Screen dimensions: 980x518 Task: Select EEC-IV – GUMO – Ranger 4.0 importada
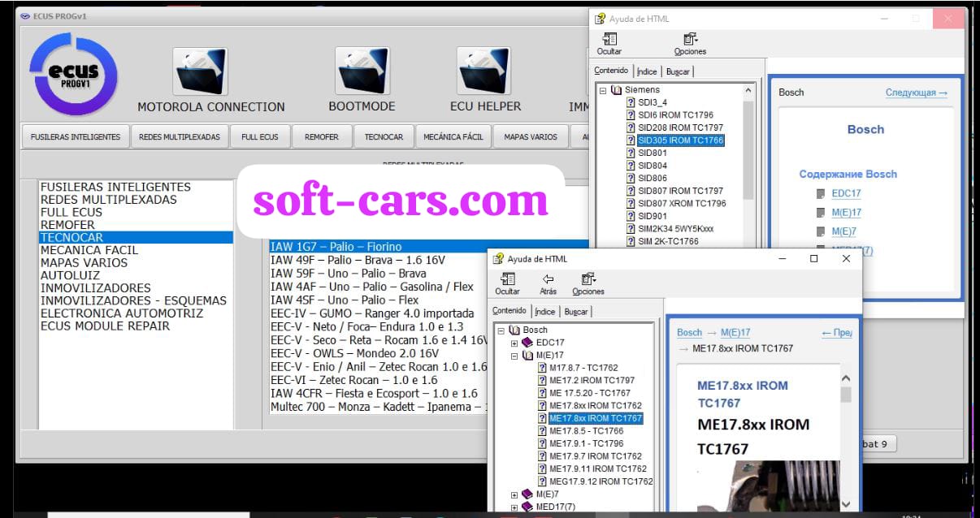(x=372, y=313)
